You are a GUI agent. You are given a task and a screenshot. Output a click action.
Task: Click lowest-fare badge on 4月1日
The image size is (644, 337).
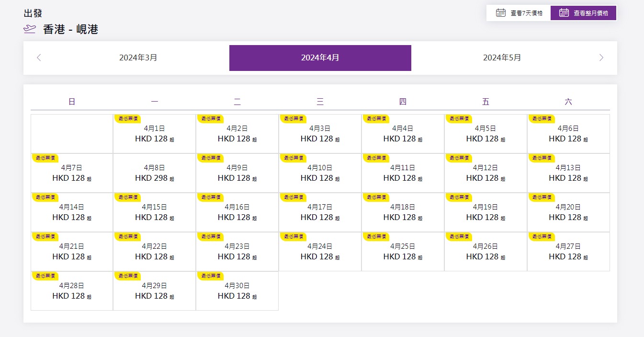point(127,119)
